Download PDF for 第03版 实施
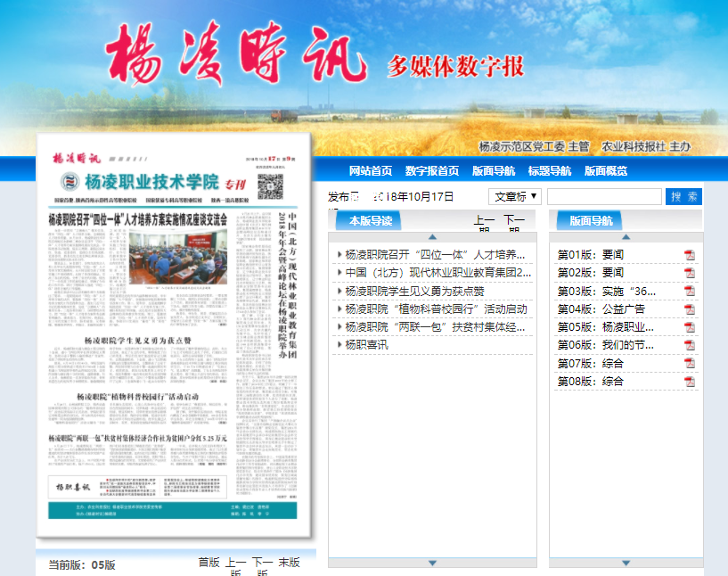 [x=689, y=291]
